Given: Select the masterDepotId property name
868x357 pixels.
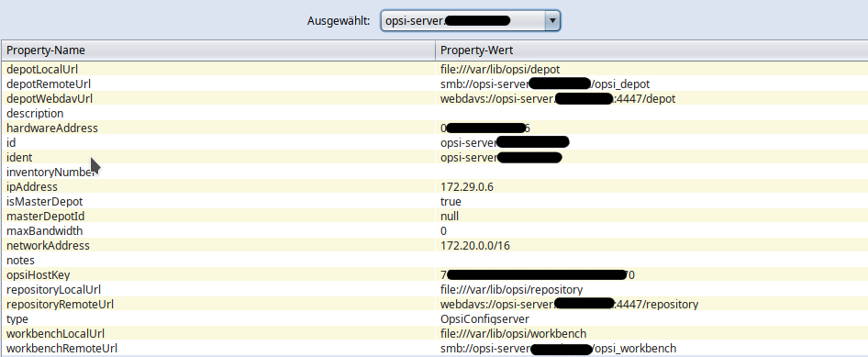Looking at the screenshot, I should [x=45, y=216].
